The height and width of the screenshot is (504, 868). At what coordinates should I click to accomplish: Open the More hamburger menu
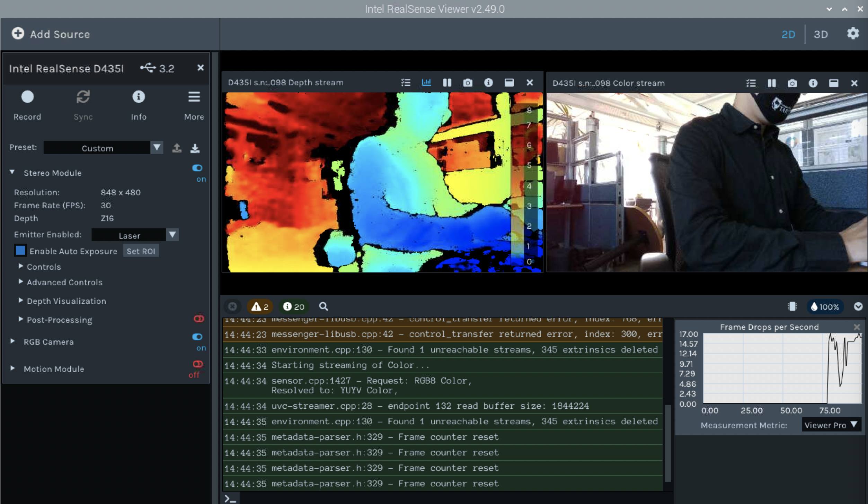(194, 97)
